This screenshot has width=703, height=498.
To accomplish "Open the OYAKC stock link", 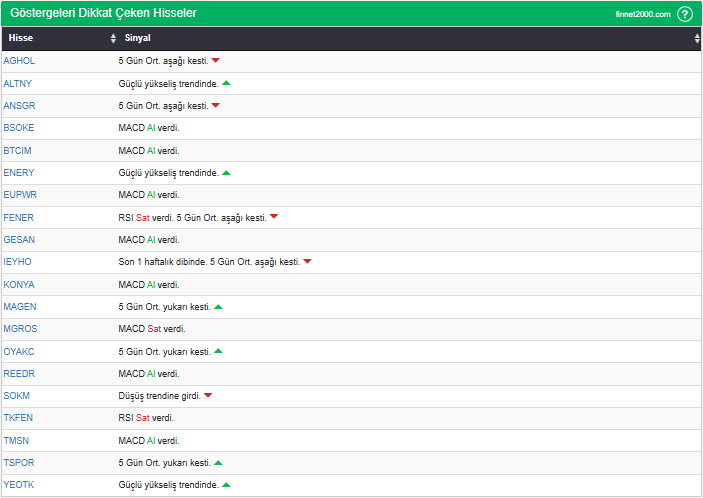I will coord(19,352).
